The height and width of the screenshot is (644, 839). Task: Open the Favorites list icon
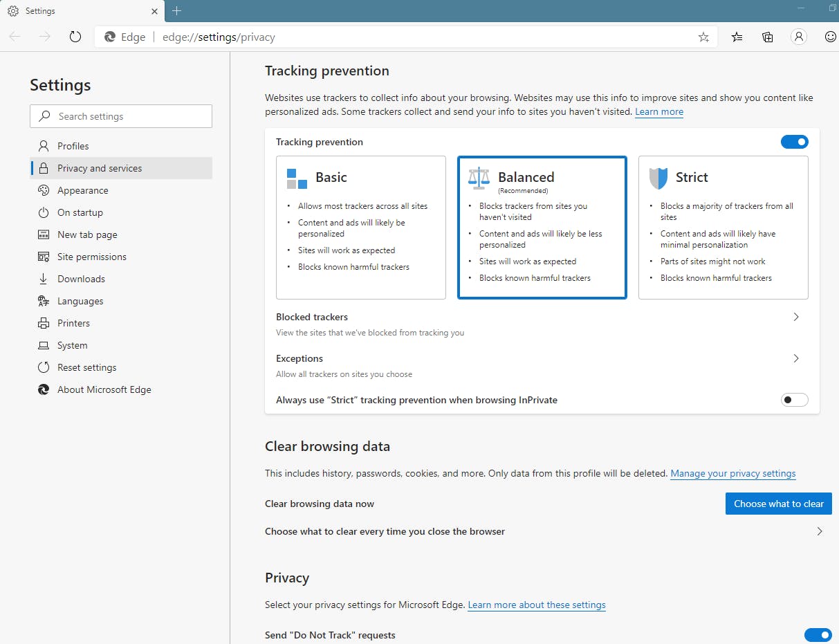point(737,37)
